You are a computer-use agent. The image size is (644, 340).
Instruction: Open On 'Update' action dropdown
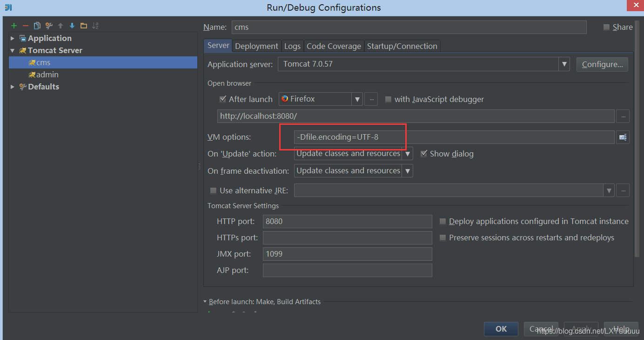click(408, 154)
